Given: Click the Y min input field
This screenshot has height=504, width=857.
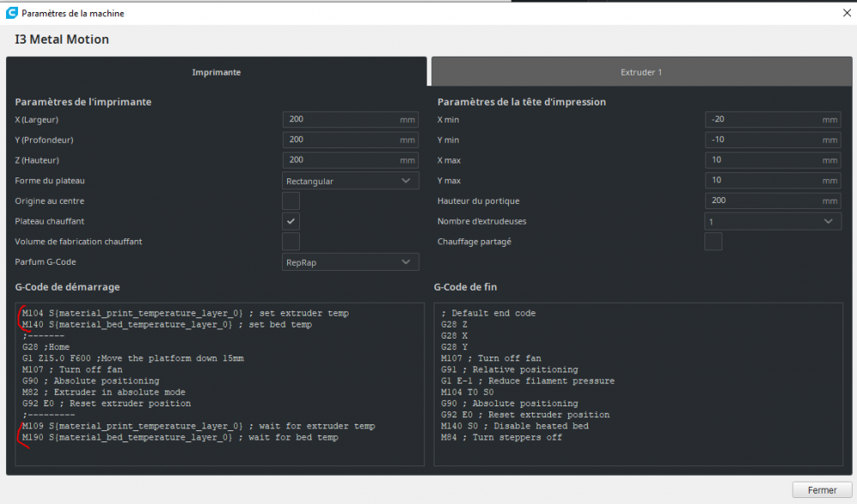Looking at the screenshot, I should point(773,140).
